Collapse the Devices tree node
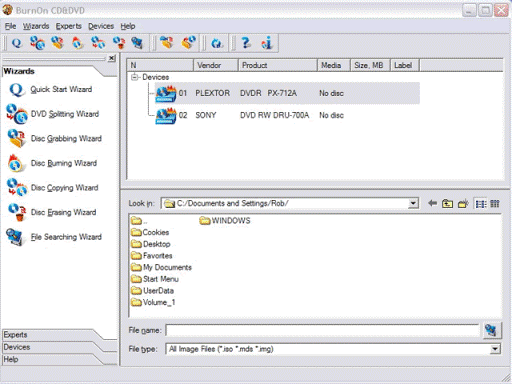 click(x=134, y=77)
